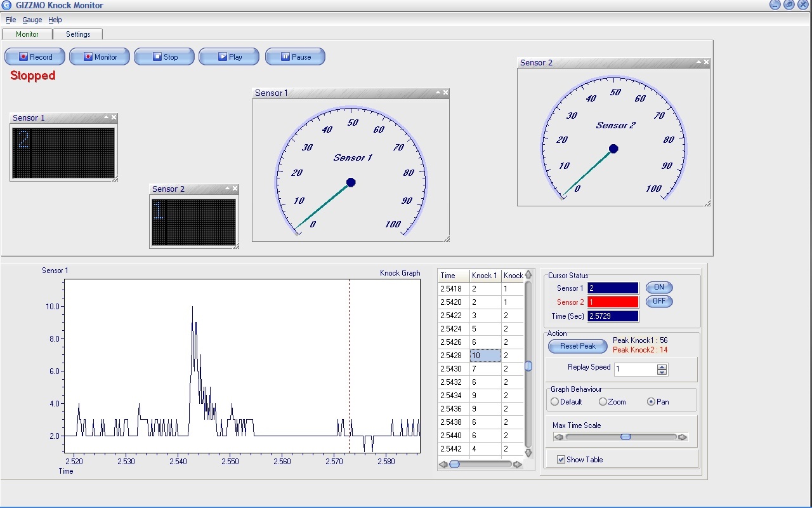Click the table row with time 2.5442
This screenshot has height=508, width=812.
(x=481, y=449)
